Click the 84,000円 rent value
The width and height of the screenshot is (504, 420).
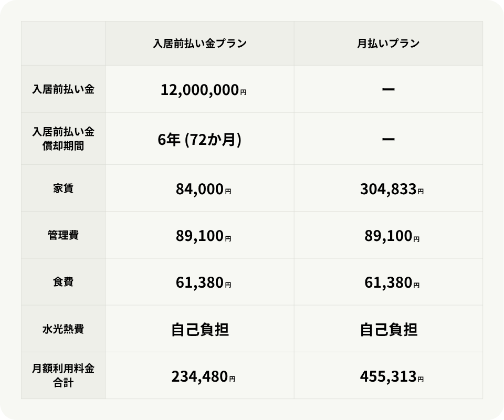click(x=203, y=189)
